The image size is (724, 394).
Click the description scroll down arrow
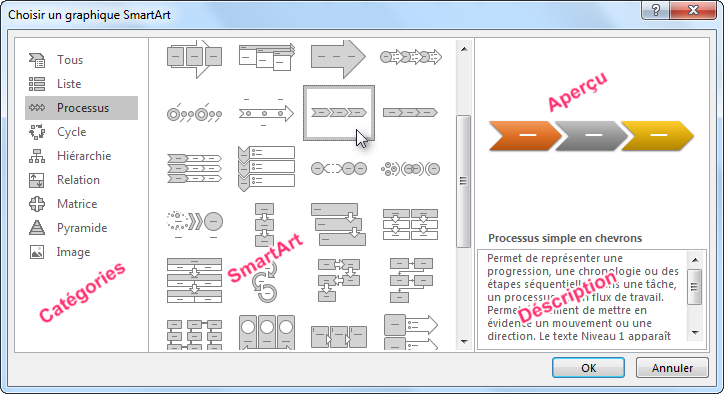(x=695, y=332)
